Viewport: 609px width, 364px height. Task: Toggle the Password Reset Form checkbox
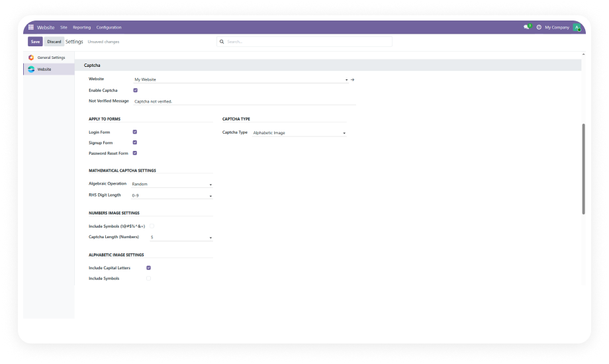click(x=135, y=153)
